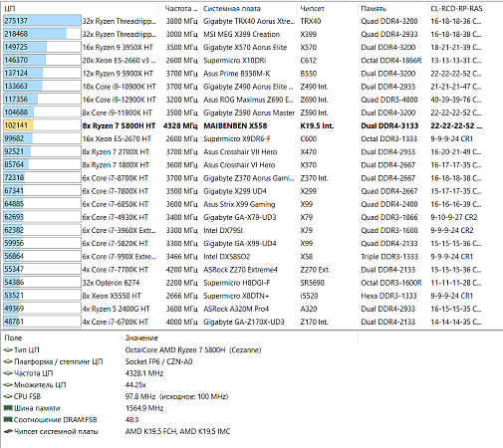
Task: Click the CPU type icon beside Тип ЦП
Action: coord(8,350)
